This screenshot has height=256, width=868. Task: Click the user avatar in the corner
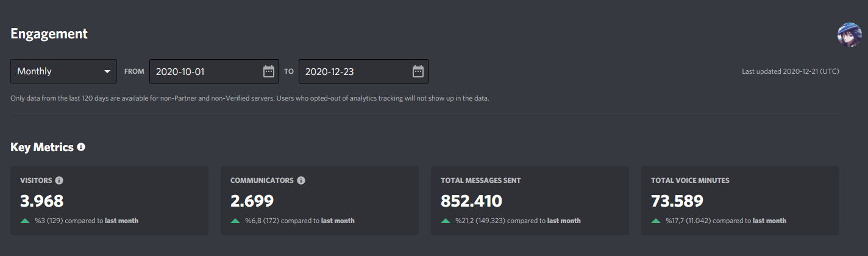point(850,35)
